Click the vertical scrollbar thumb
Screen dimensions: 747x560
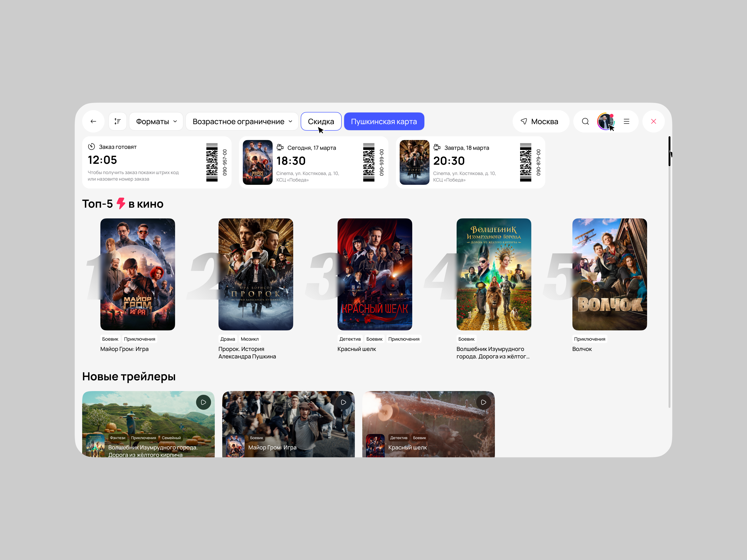point(669,151)
